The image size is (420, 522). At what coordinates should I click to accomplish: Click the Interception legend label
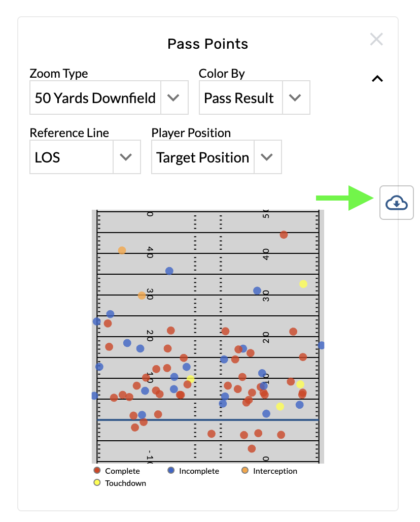pos(275,471)
